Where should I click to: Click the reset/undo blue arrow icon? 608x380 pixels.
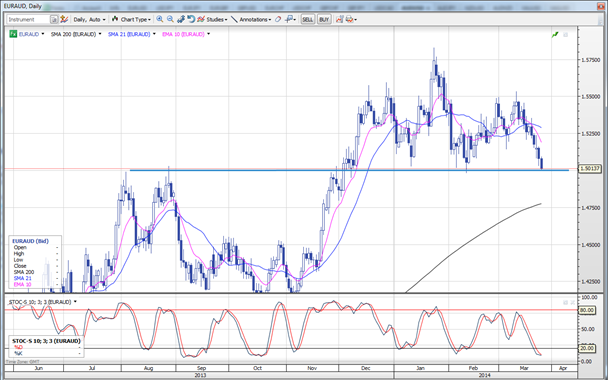coord(191,19)
